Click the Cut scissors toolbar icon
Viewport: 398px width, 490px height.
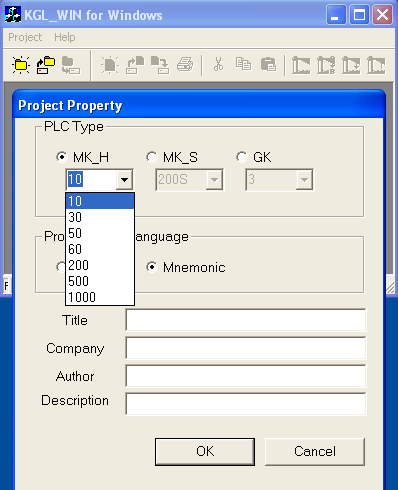tap(218, 64)
